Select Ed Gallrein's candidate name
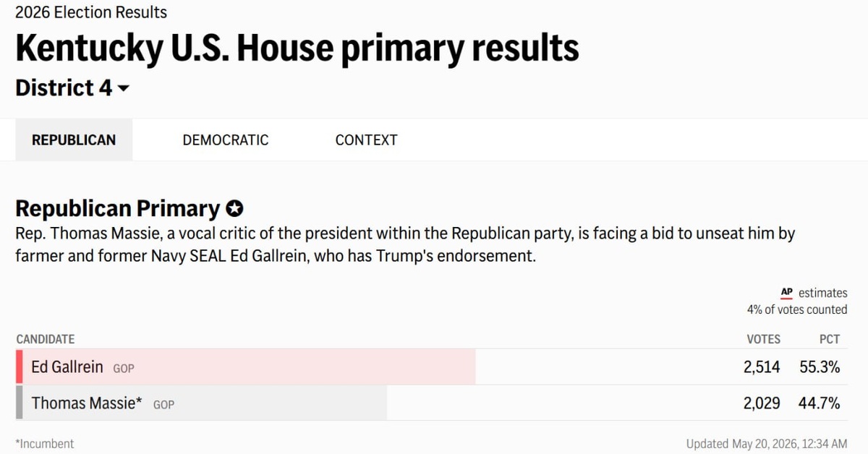 [67, 367]
